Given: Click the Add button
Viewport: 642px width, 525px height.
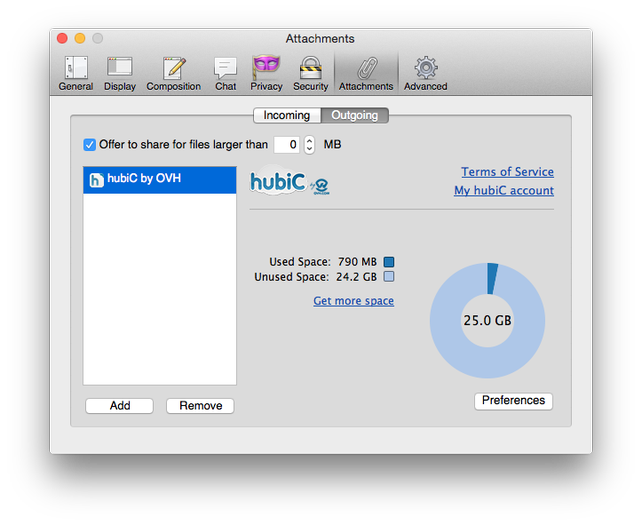Looking at the screenshot, I should tap(120, 406).
